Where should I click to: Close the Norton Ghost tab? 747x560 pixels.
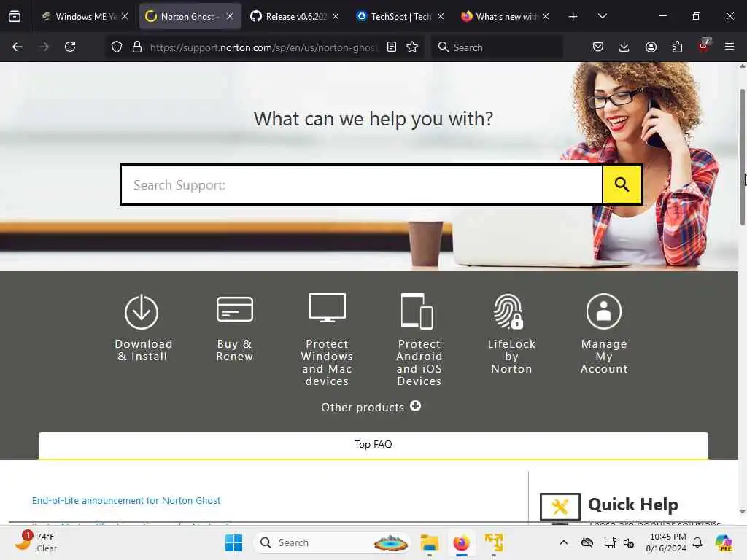click(230, 16)
